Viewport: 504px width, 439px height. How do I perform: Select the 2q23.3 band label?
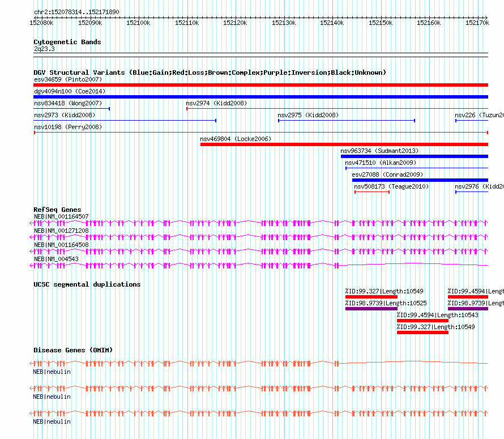coord(44,49)
